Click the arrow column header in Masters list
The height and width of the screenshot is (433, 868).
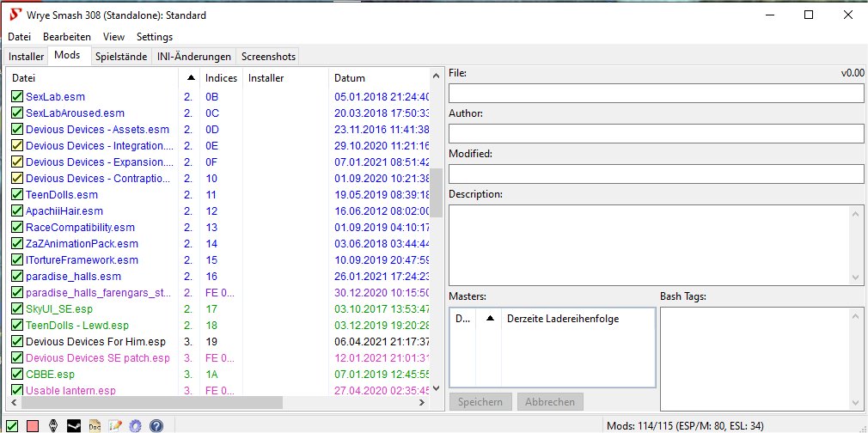489,319
